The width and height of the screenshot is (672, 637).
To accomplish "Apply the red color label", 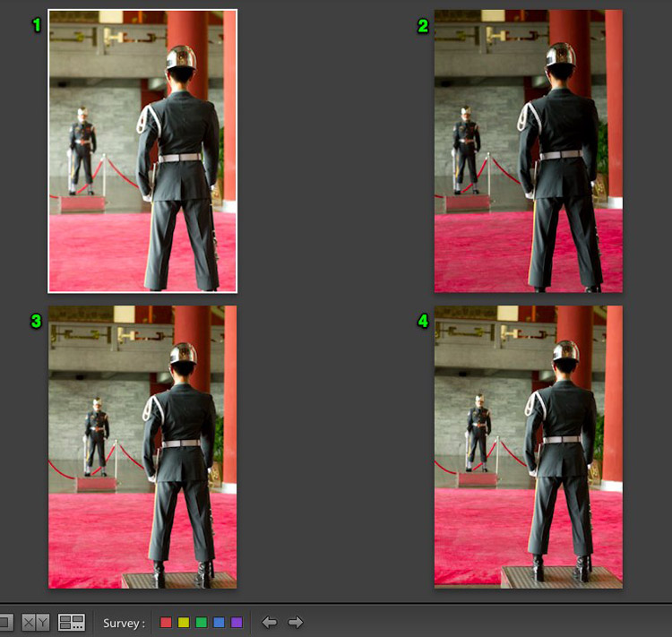I will click(x=166, y=622).
